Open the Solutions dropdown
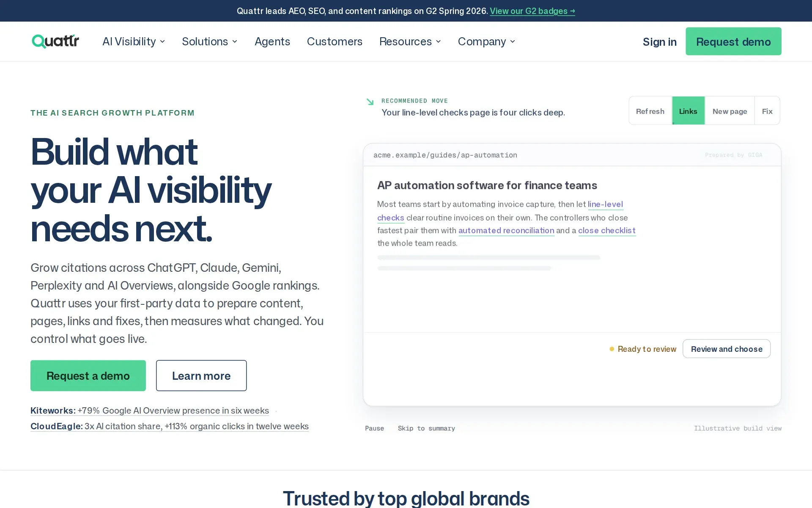Viewport: 812px width, 508px height. click(x=210, y=41)
